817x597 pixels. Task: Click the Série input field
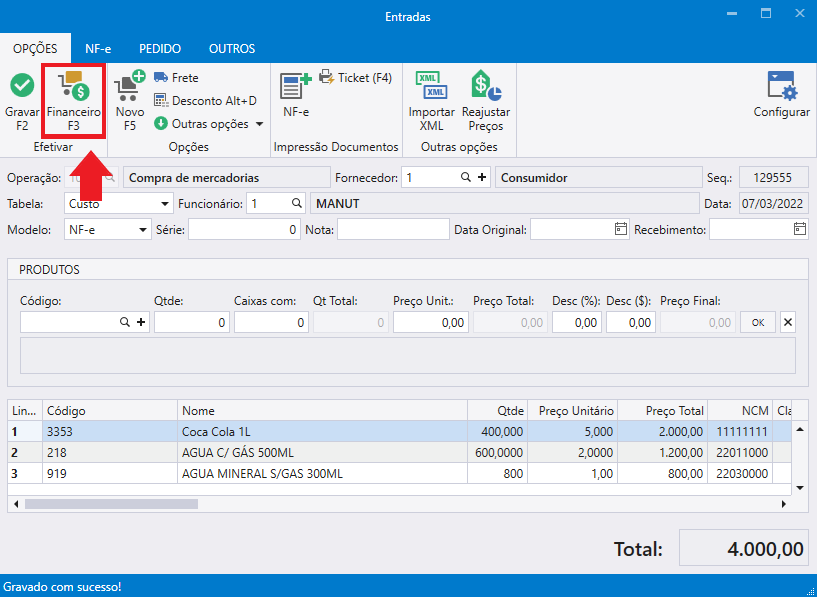(244, 229)
